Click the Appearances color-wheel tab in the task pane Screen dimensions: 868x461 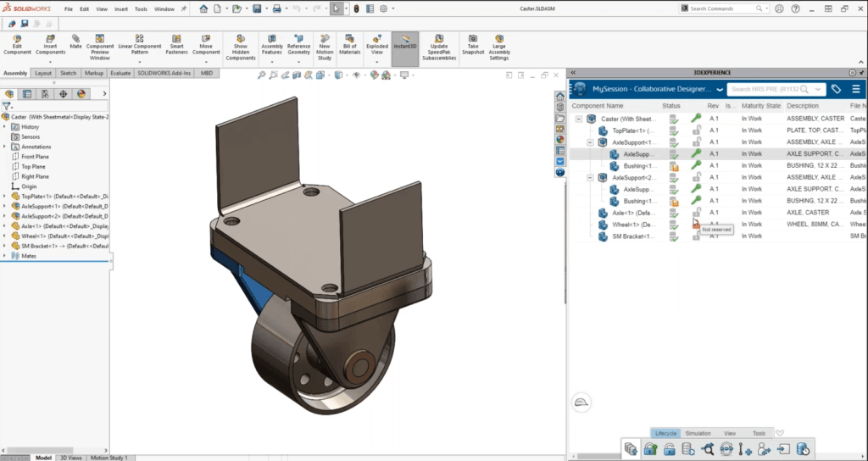tap(560, 139)
